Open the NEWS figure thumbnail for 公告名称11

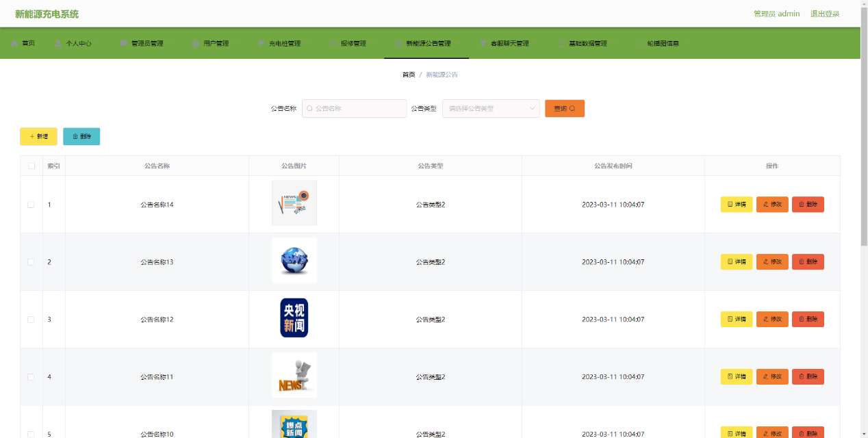294,375
